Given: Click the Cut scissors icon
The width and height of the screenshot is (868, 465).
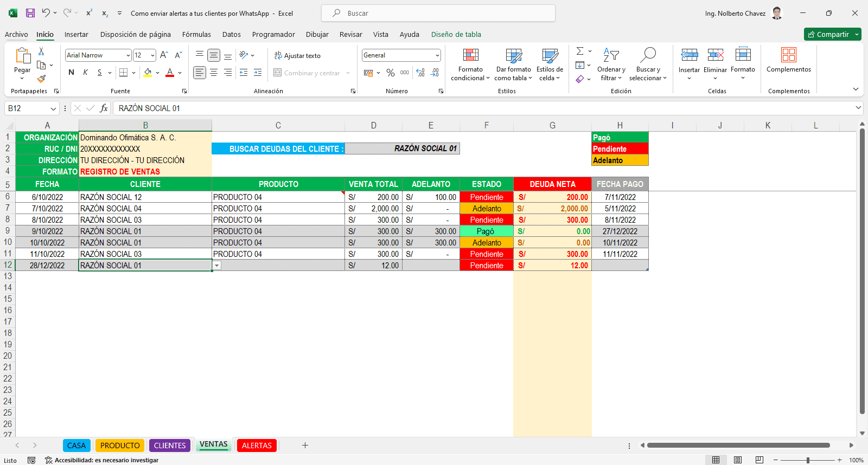Looking at the screenshot, I should click(41, 51).
